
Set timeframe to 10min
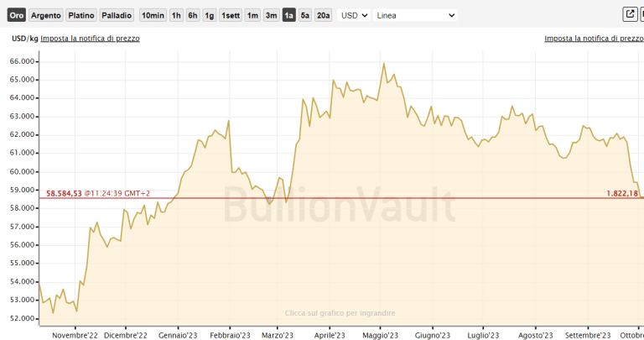(x=153, y=15)
